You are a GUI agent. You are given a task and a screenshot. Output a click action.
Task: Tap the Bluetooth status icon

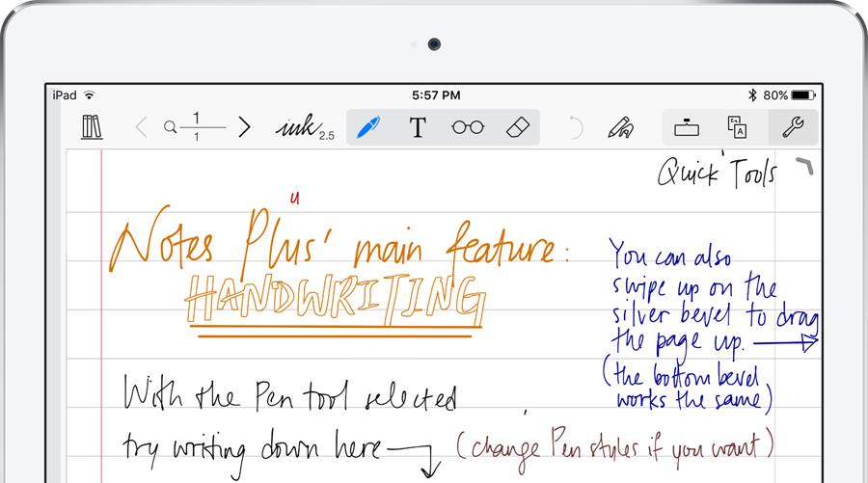[x=752, y=95]
